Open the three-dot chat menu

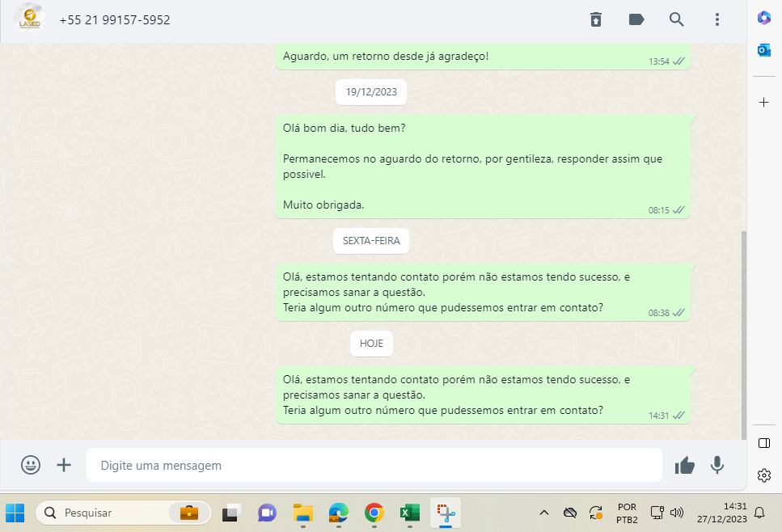point(717,19)
